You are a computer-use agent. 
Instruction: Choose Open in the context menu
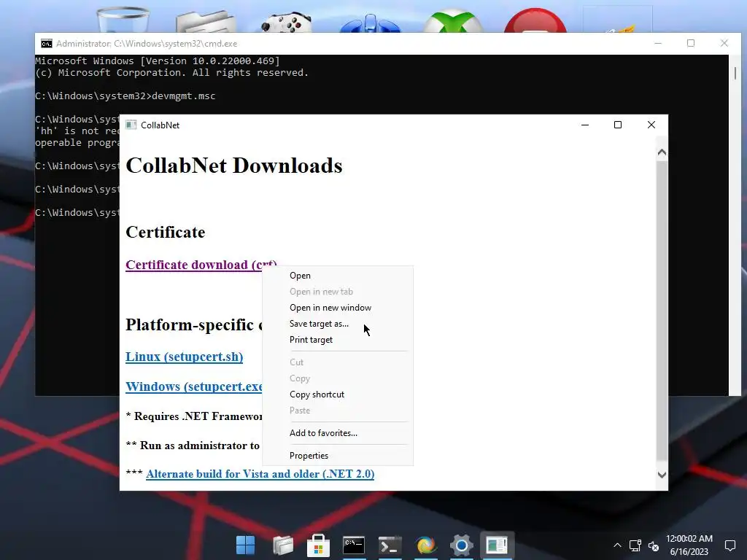pyautogui.click(x=300, y=276)
